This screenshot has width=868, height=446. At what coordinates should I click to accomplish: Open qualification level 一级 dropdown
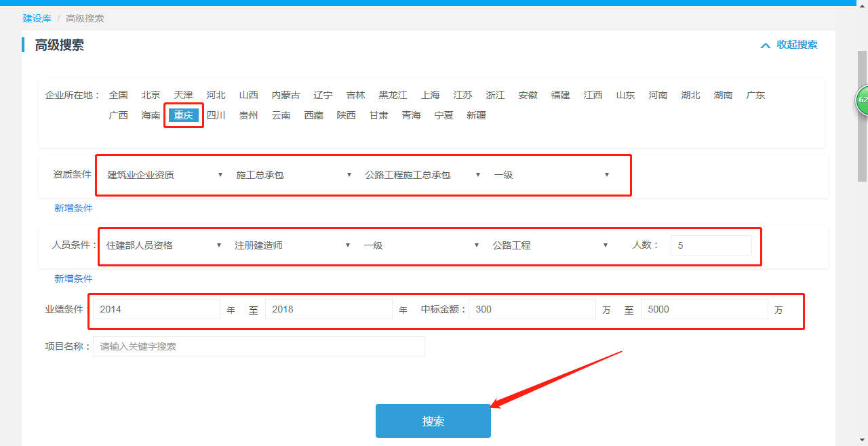point(551,175)
